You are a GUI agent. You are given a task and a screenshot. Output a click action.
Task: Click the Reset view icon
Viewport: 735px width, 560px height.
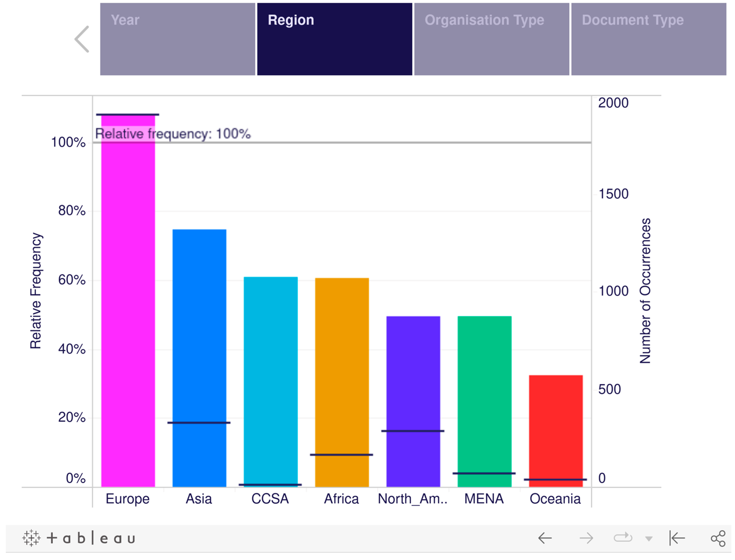click(677, 538)
